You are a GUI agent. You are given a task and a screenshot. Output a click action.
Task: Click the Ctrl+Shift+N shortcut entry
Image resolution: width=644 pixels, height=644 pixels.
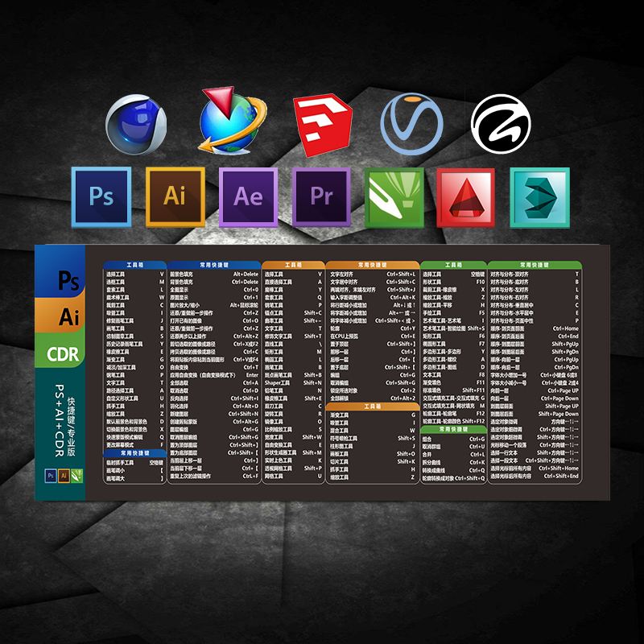click(x=243, y=414)
